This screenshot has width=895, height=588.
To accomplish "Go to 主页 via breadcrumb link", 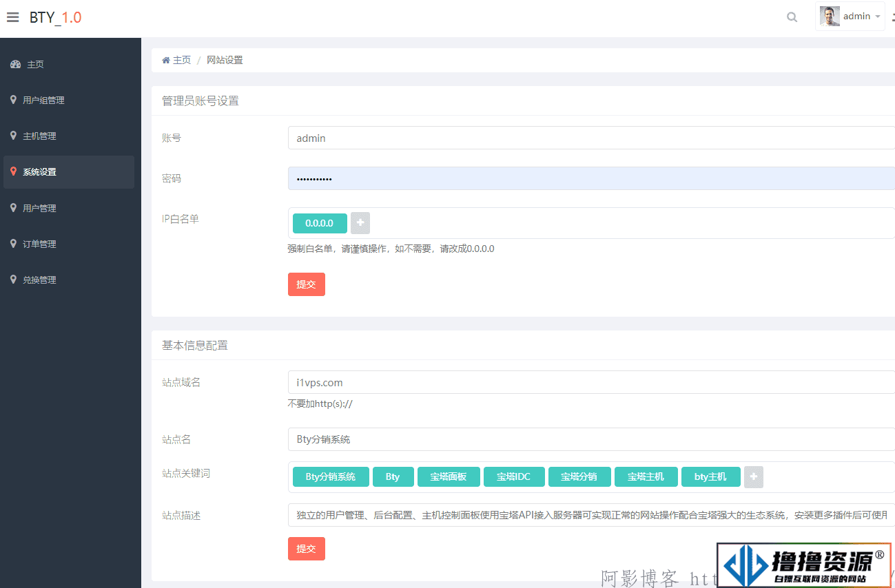I will coord(182,60).
